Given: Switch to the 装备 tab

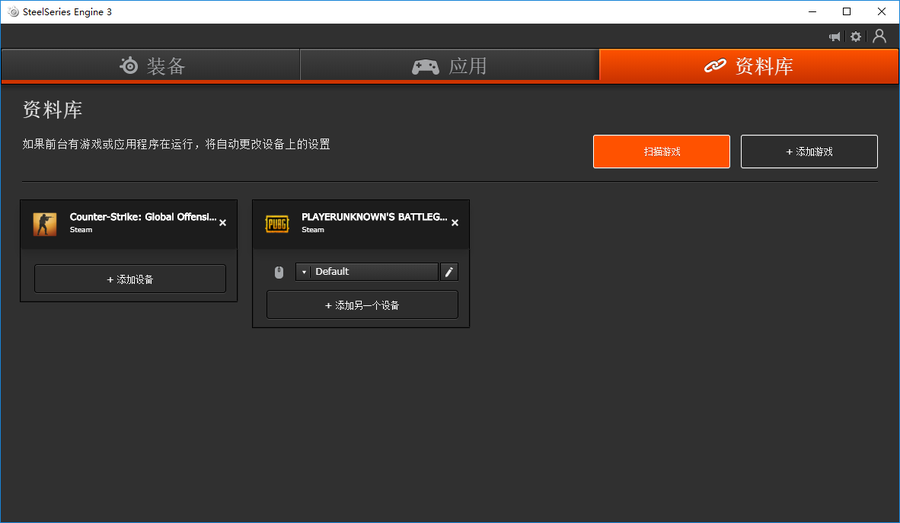Looking at the screenshot, I should click(151, 66).
